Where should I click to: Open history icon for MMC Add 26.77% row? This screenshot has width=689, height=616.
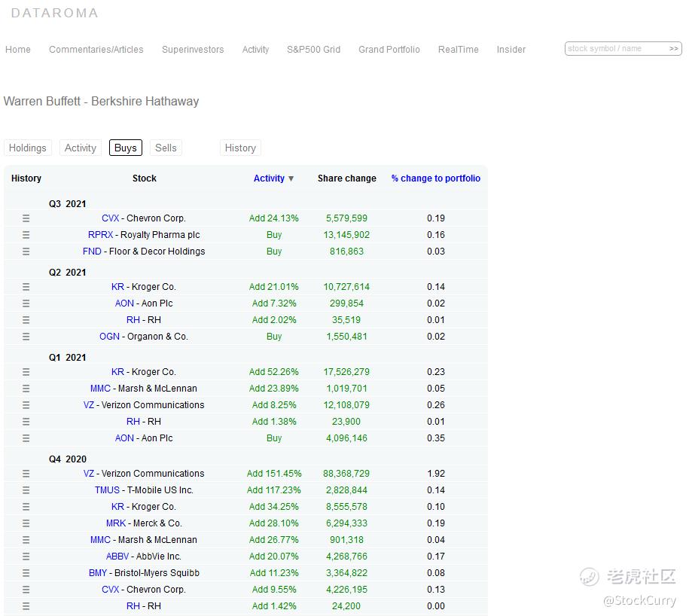coord(26,540)
